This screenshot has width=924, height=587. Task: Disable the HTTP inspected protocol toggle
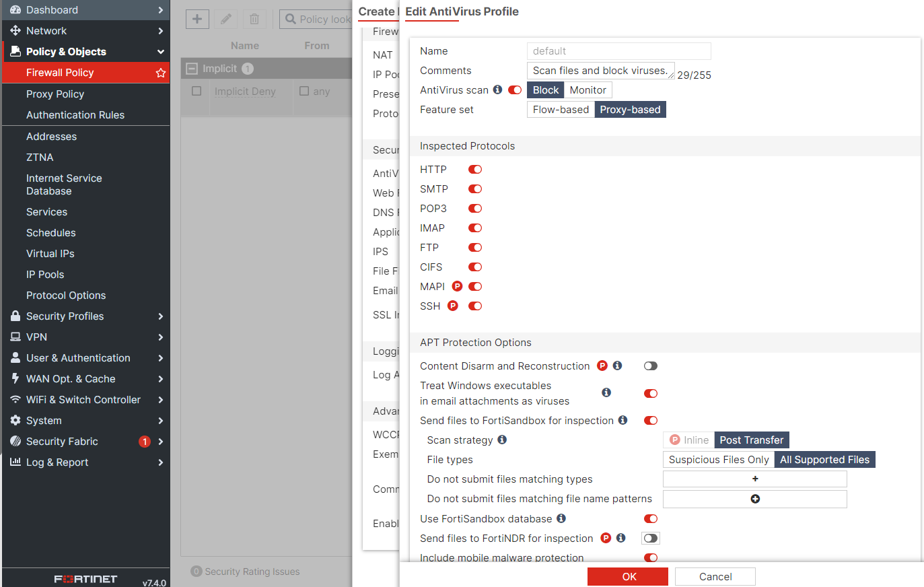474,169
